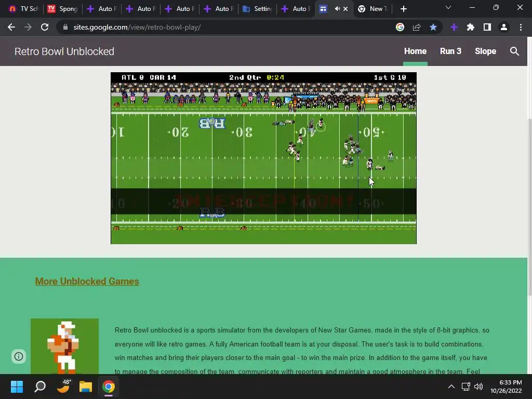Click the Chrome taskbar icon
The height and width of the screenshot is (399, 532).
[109, 387]
